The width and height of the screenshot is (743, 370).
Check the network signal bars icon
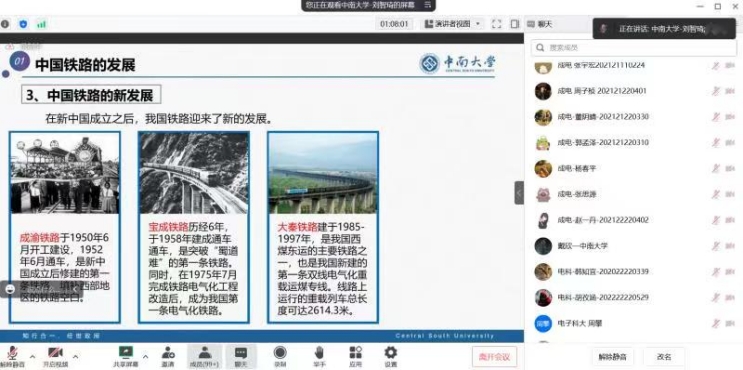(42, 24)
